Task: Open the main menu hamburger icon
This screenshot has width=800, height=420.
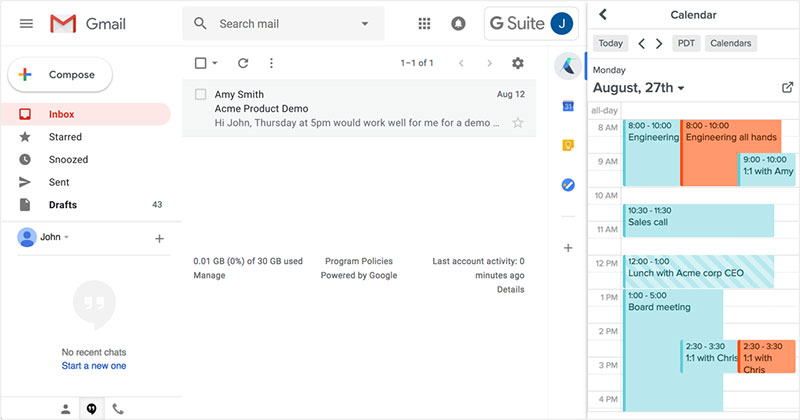Action: pyautogui.click(x=26, y=23)
